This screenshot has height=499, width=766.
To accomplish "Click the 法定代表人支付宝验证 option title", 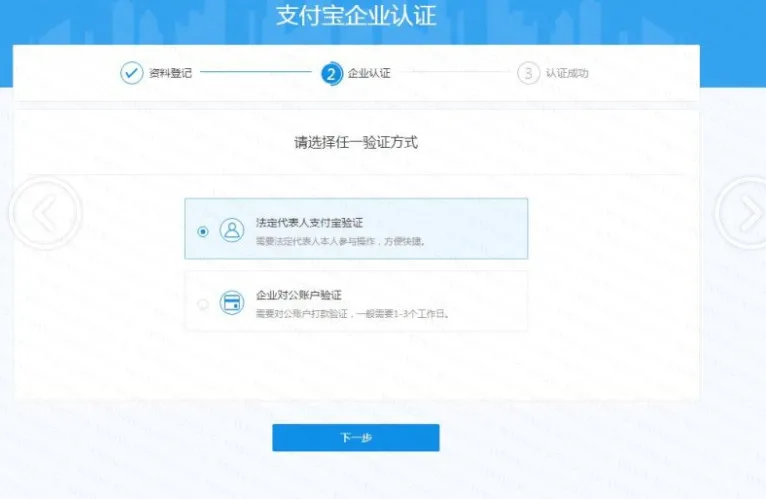I will (x=309, y=223).
